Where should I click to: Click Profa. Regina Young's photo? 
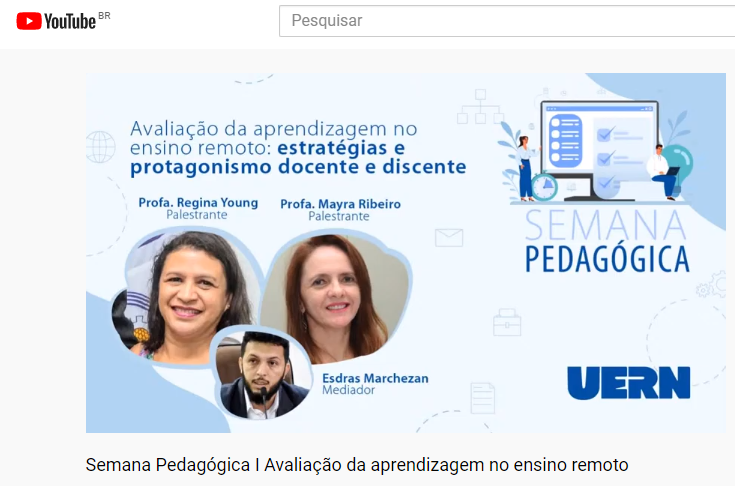pyautogui.click(x=188, y=296)
